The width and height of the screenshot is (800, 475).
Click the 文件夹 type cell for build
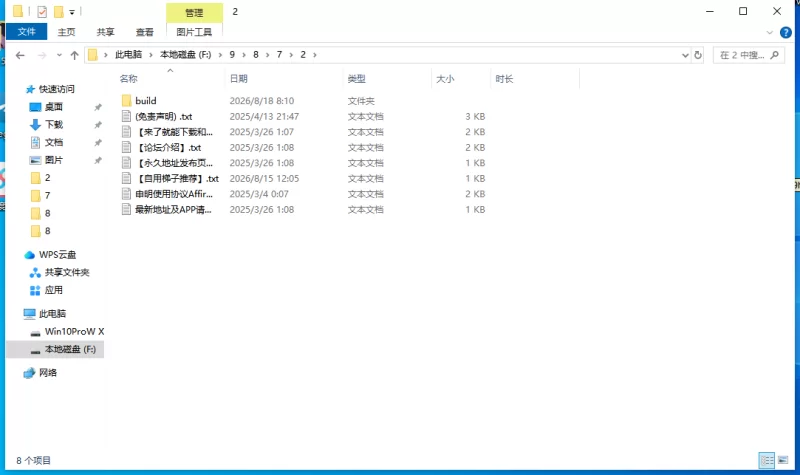click(361, 101)
